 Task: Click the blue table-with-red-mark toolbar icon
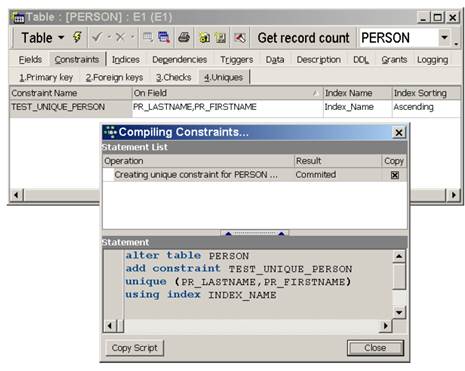coord(164,37)
